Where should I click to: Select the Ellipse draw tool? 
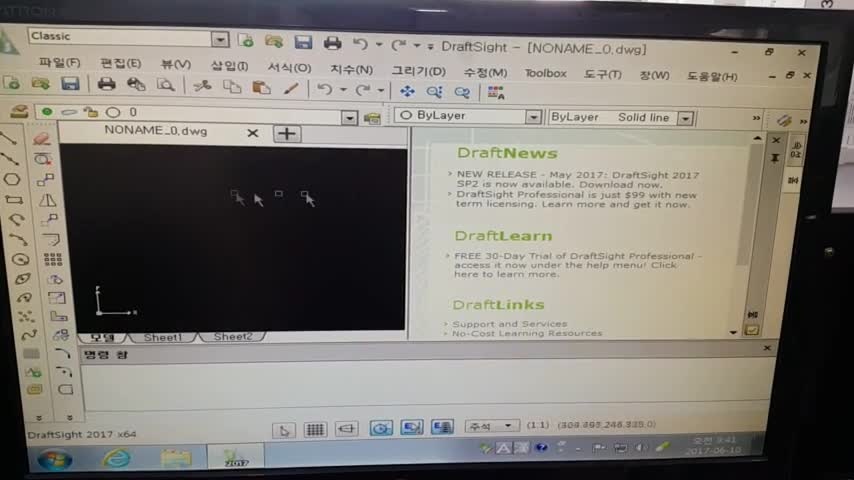pos(22,279)
